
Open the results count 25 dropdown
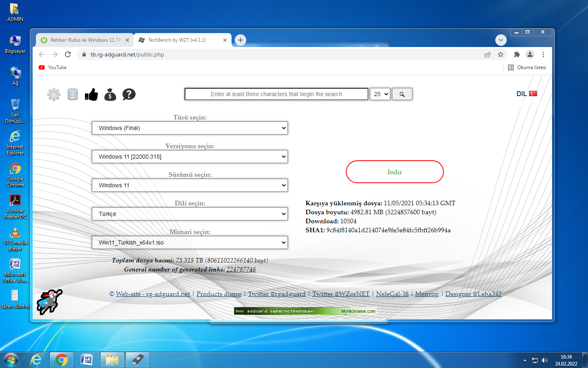pyautogui.click(x=380, y=94)
